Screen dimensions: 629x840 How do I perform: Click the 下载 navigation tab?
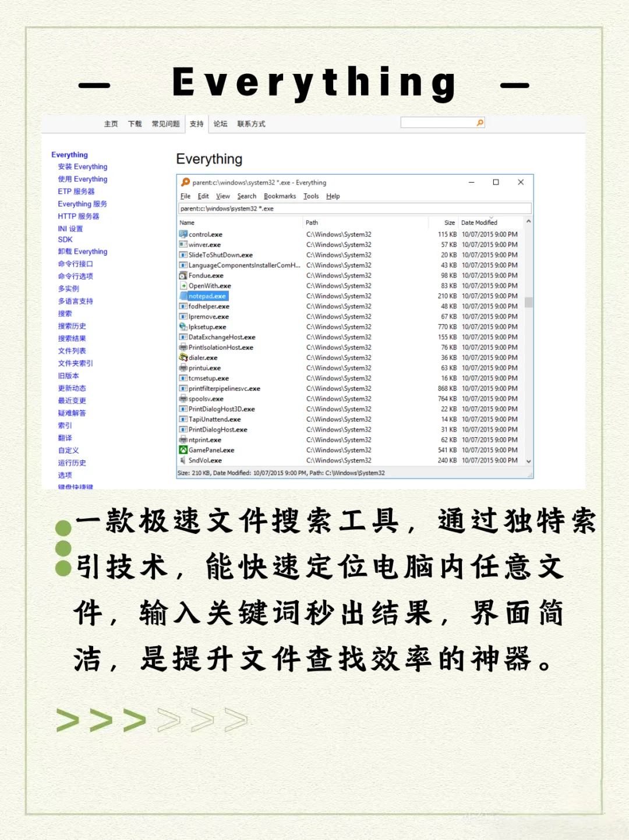(135, 124)
